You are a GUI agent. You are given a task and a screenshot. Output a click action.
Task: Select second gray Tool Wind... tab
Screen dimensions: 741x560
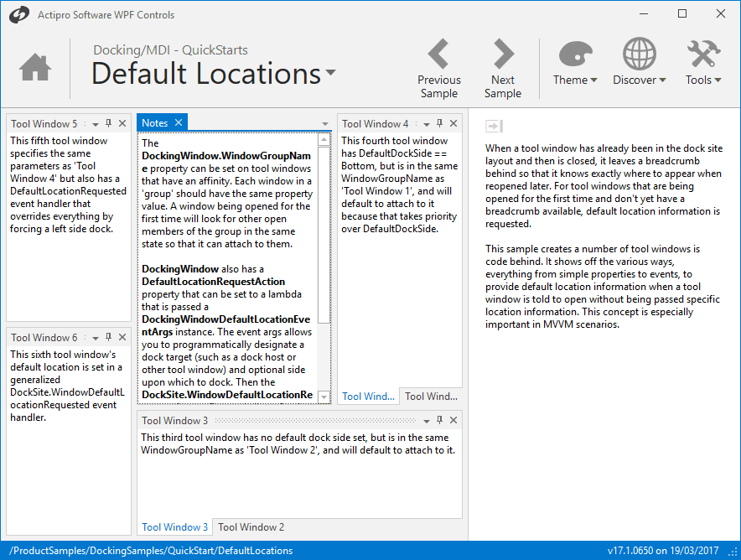(431, 396)
